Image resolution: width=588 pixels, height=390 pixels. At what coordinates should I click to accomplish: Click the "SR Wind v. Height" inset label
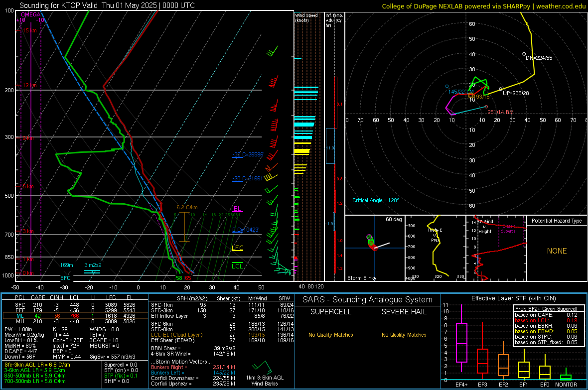point(485,227)
